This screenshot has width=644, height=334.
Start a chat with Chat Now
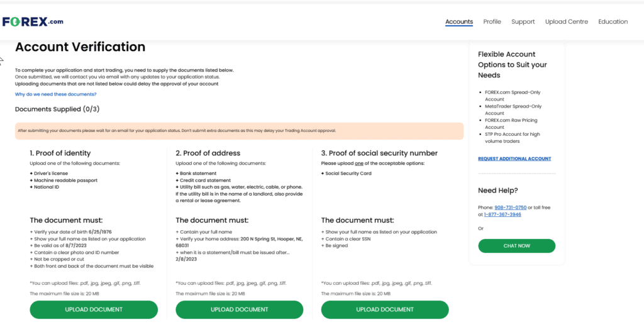coord(516,246)
